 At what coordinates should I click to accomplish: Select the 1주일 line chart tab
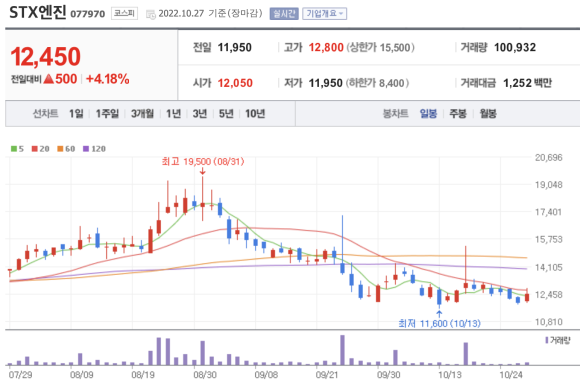(x=107, y=114)
